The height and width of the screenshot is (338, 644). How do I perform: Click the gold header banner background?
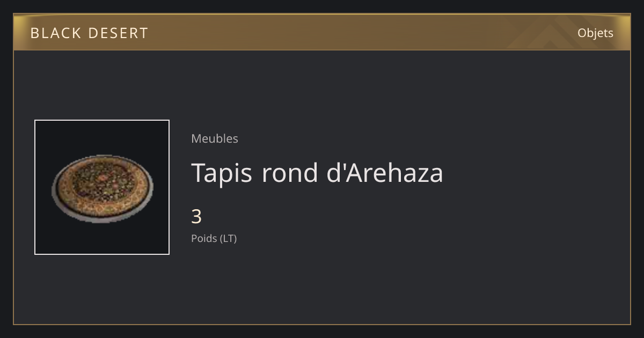click(322, 32)
